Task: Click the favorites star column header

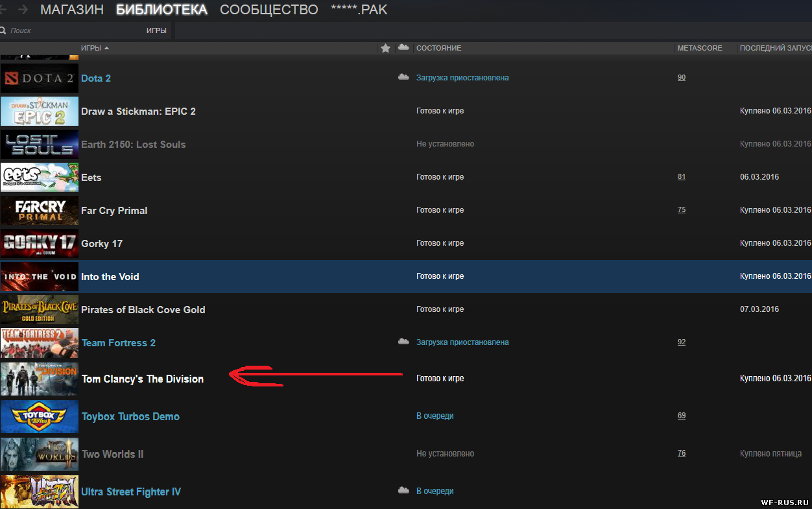Action: (385, 48)
